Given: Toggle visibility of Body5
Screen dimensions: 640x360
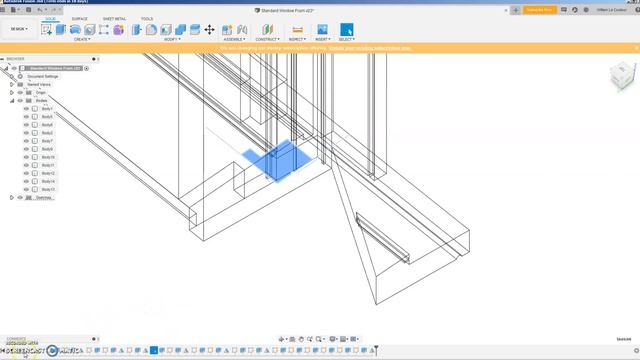Looking at the screenshot, I should click(x=26, y=117).
